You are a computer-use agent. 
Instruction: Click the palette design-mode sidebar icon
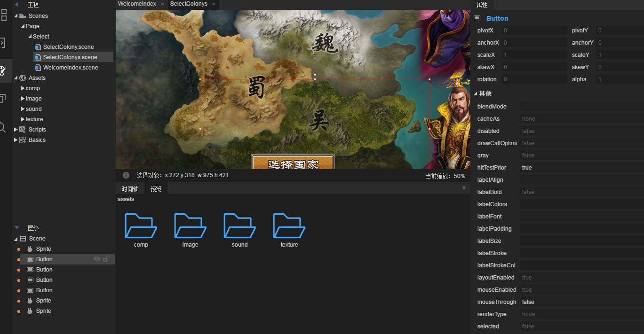coord(3,71)
